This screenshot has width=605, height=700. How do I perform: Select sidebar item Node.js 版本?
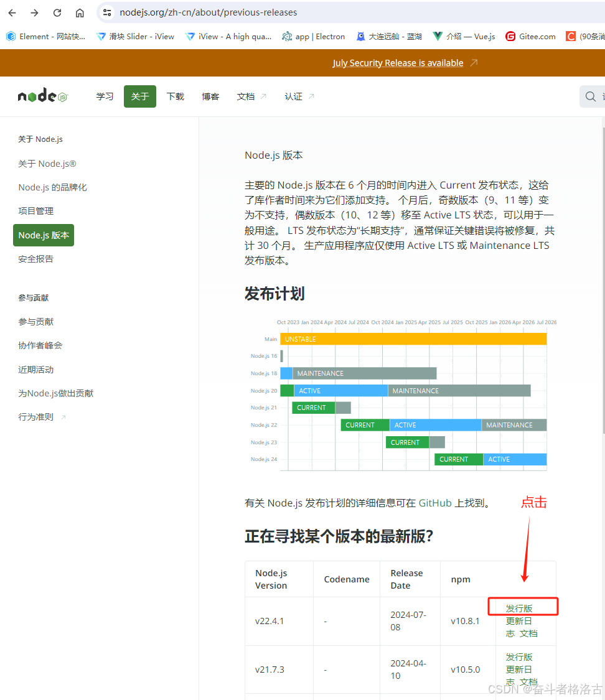[44, 235]
